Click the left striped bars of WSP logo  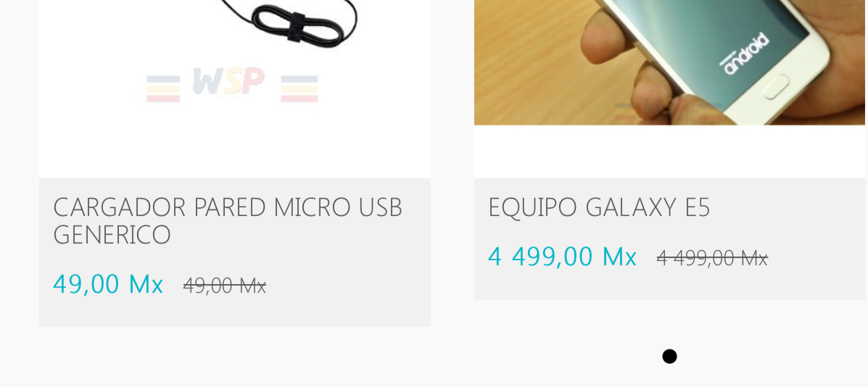tap(163, 89)
